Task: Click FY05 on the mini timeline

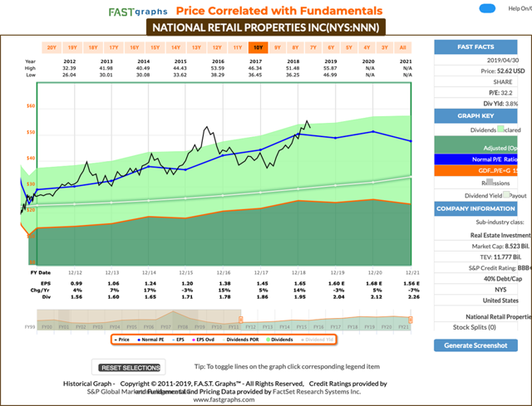Action: 131,327
